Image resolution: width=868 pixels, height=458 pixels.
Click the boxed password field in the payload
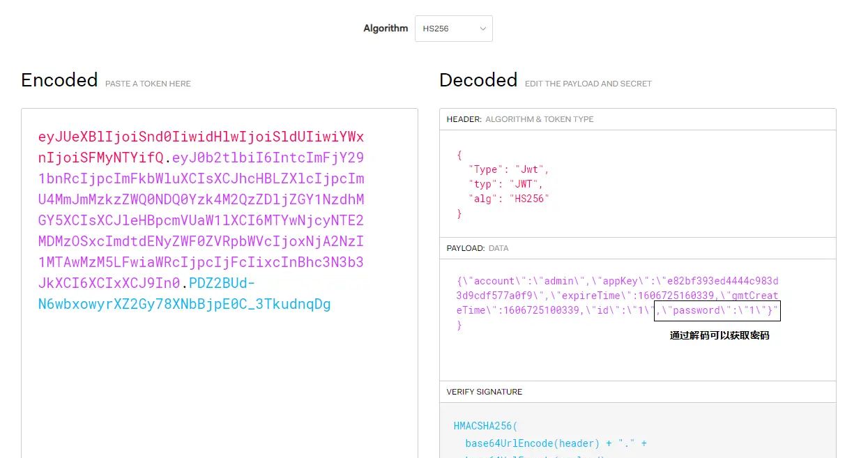coord(717,310)
